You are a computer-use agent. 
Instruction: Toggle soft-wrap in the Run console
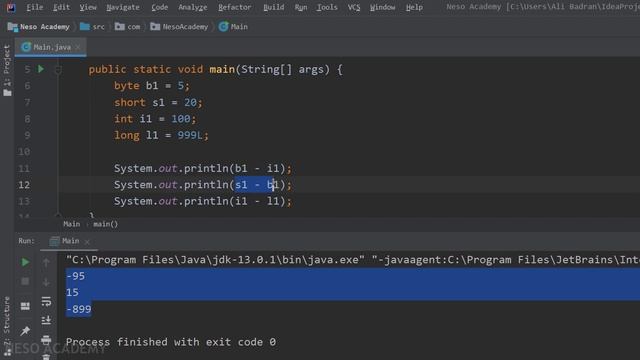[46, 301]
